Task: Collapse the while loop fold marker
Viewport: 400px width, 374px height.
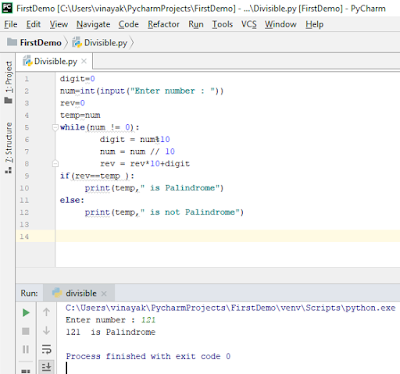Action: [55, 127]
